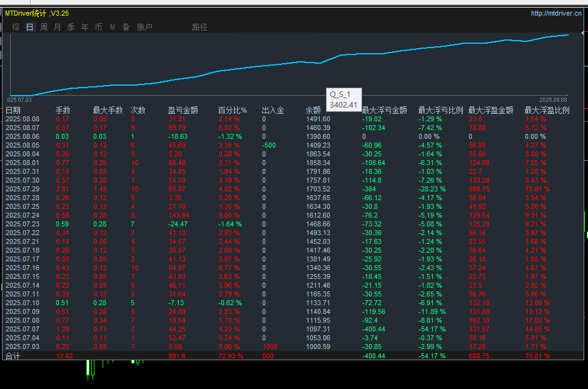Open the 备 notes tab
588x389 pixels.
[x=126, y=27]
